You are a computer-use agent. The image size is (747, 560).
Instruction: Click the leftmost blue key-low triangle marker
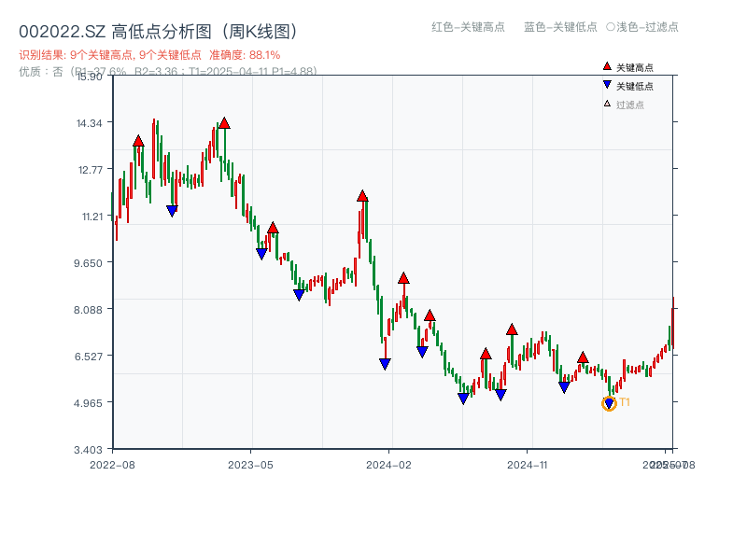click(172, 211)
